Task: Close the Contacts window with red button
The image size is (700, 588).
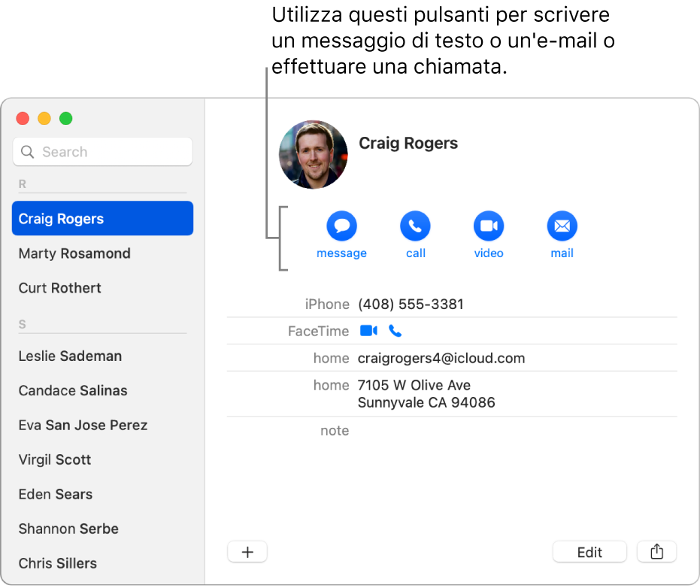Action: click(x=23, y=118)
